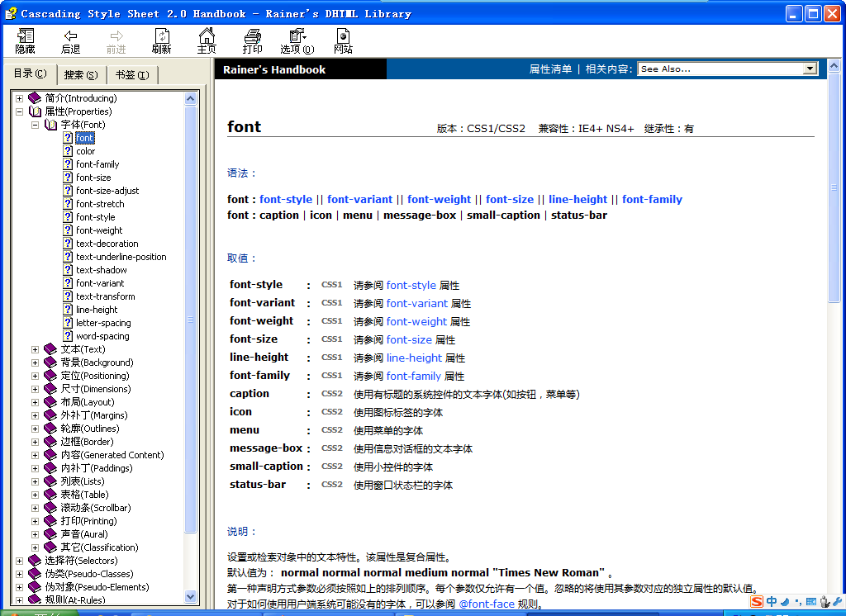Expand the 定位(Positioning) tree node
This screenshot has height=616, width=846.
pos(35,376)
